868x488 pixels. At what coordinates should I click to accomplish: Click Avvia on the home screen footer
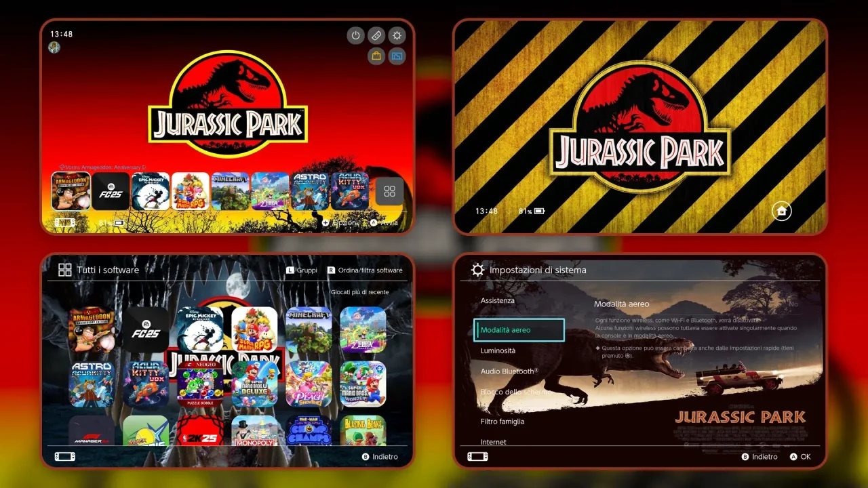point(384,222)
